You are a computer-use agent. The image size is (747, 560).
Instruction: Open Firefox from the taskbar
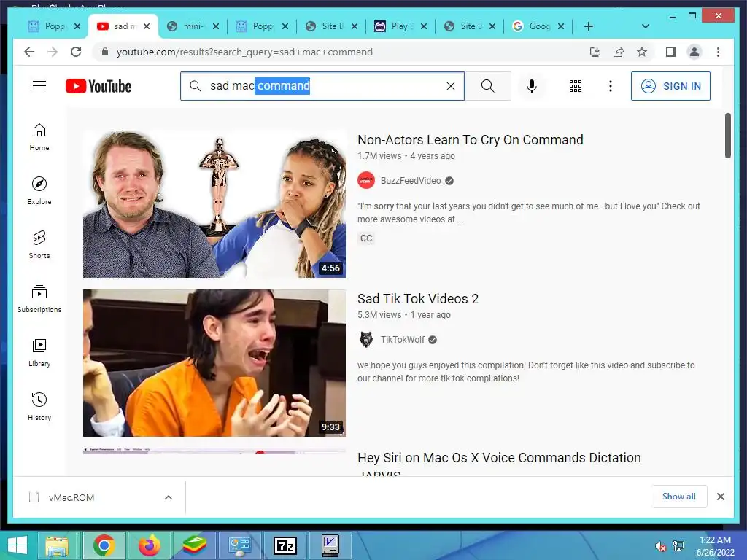pos(149,545)
